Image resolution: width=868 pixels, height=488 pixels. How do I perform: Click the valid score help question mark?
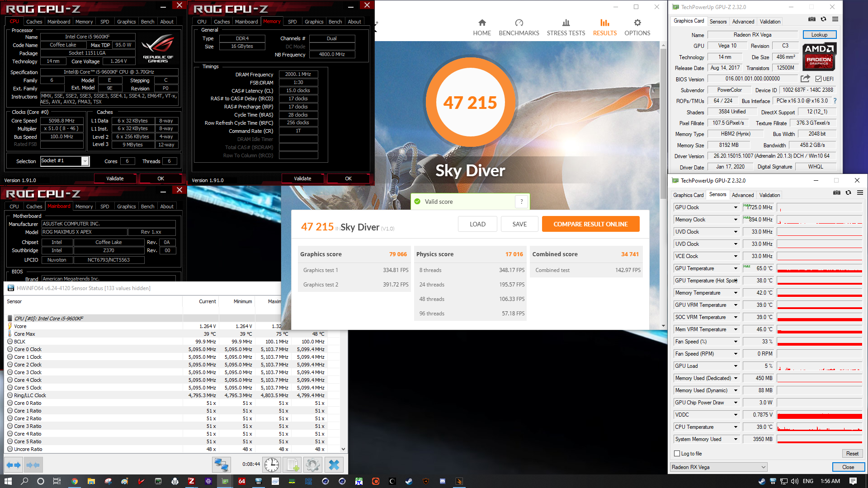tap(522, 202)
